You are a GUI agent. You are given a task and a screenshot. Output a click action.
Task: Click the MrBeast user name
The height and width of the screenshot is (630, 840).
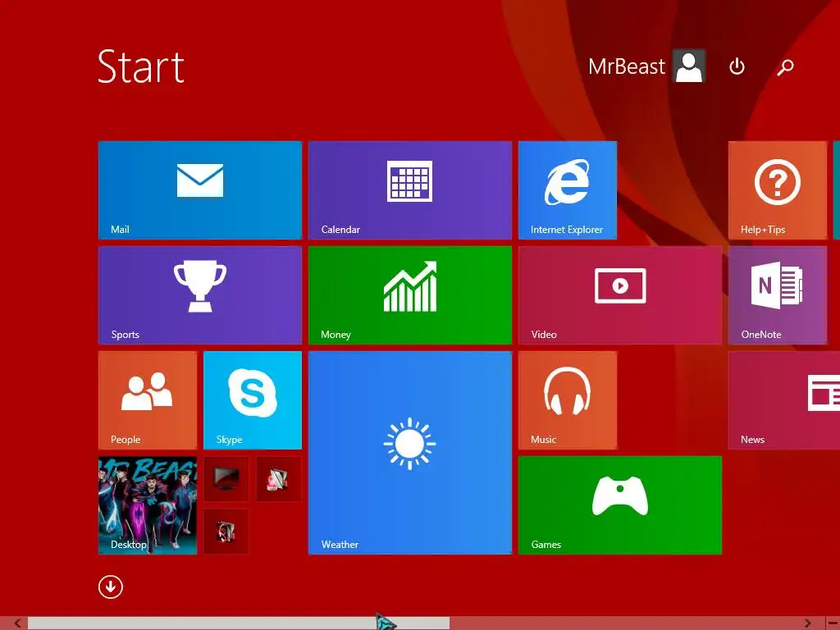(626, 66)
